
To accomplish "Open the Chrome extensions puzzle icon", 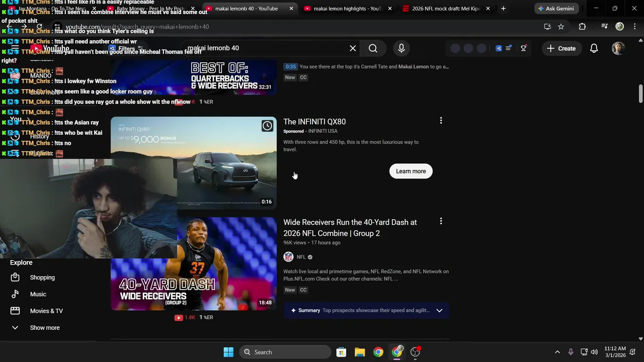I will point(582,27).
